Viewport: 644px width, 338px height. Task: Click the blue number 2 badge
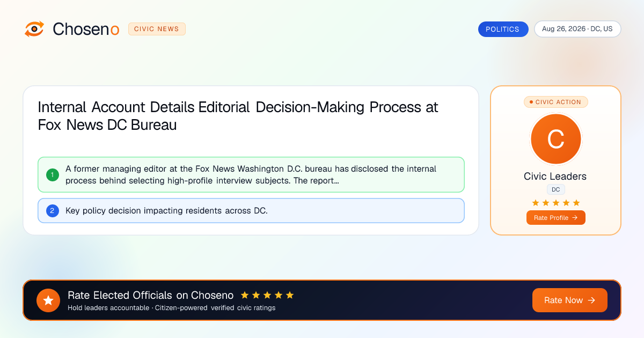(x=53, y=211)
